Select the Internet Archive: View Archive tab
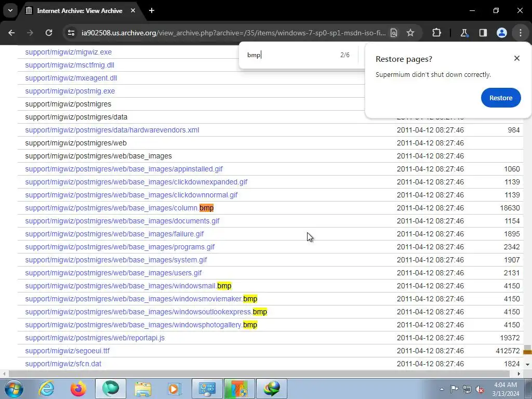Screen dimensions: 532x399 pyautogui.click(x=79, y=11)
